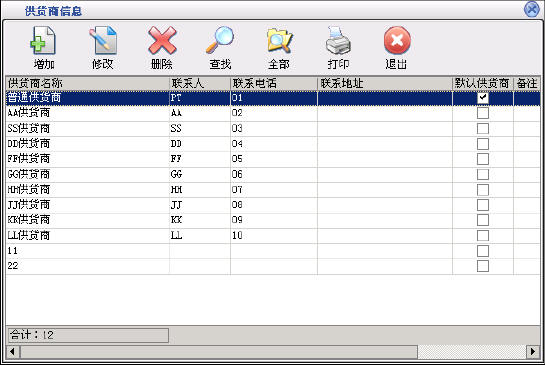Select the SS供货商 name cell

click(88, 128)
